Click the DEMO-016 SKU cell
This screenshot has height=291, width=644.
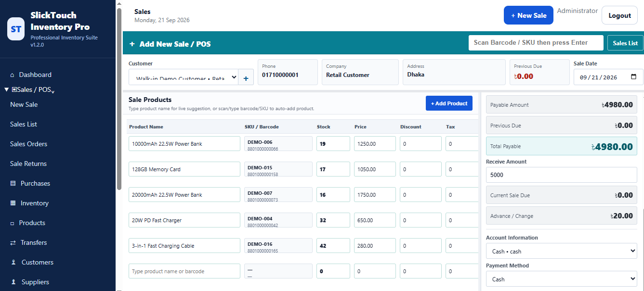click(278, 246)
